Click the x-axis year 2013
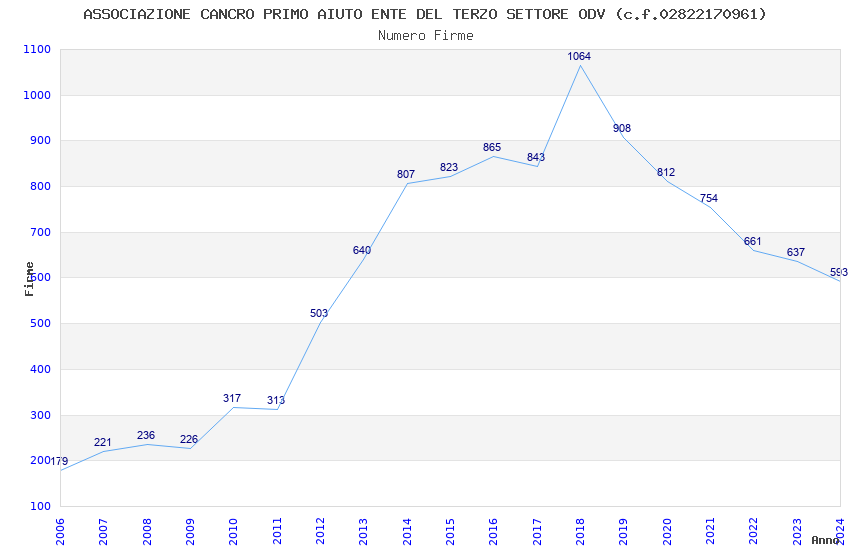850x550 pixels. [x=364, y=532]
